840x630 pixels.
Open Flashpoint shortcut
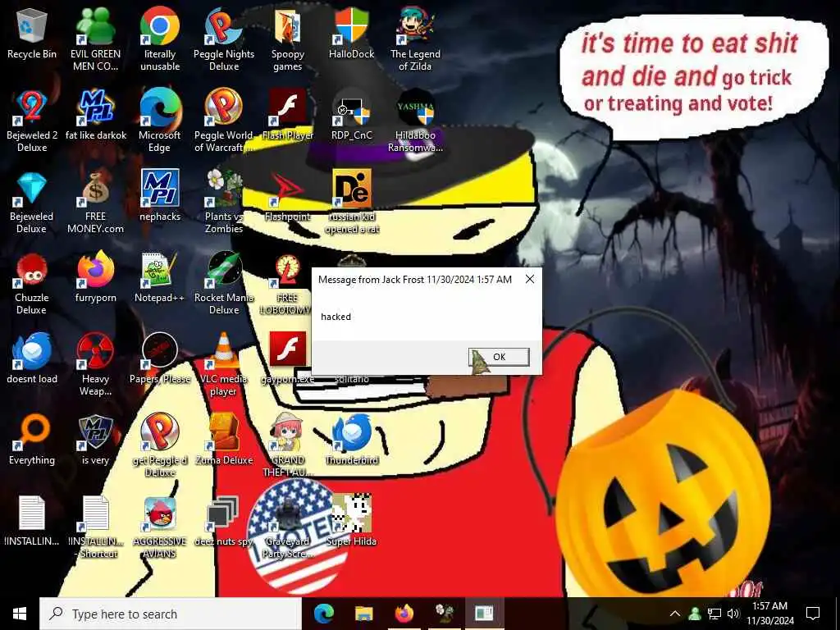tap(288, 195)
